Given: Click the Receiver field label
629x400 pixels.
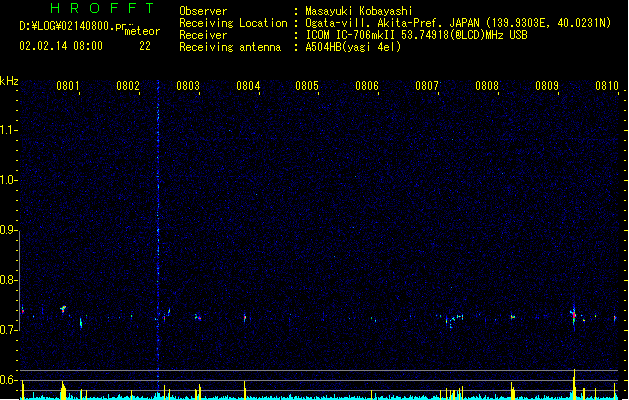Looking at the screenshot, I should (203, 35).
